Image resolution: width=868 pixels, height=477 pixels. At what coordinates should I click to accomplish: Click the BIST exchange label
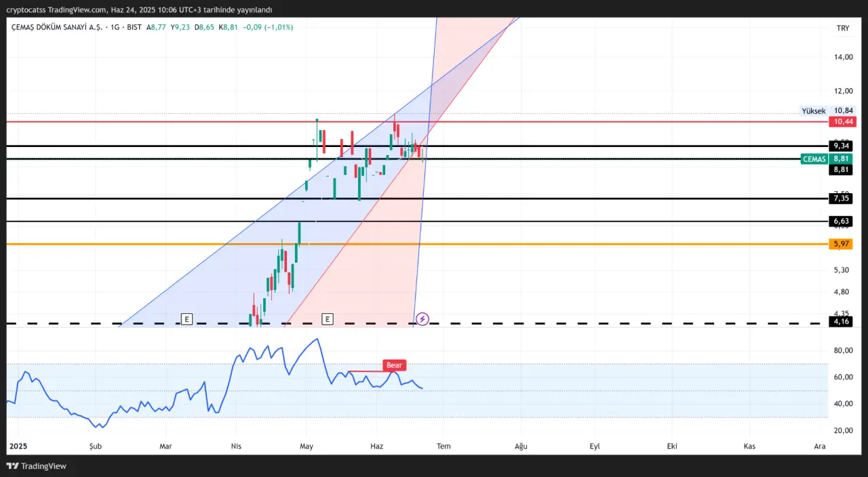134,27
